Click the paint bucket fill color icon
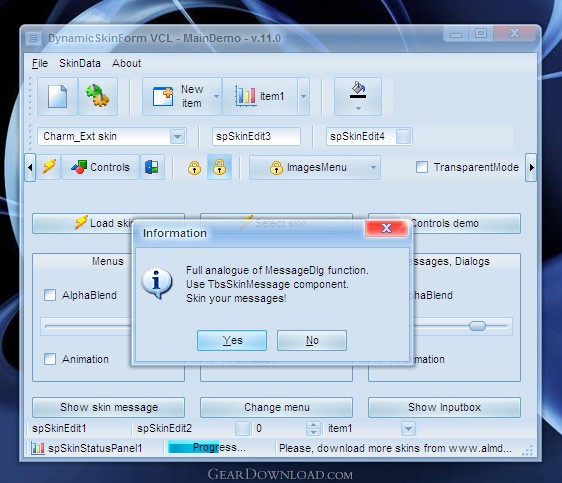The height and width of the screenshot is (483, 562). 358,90
